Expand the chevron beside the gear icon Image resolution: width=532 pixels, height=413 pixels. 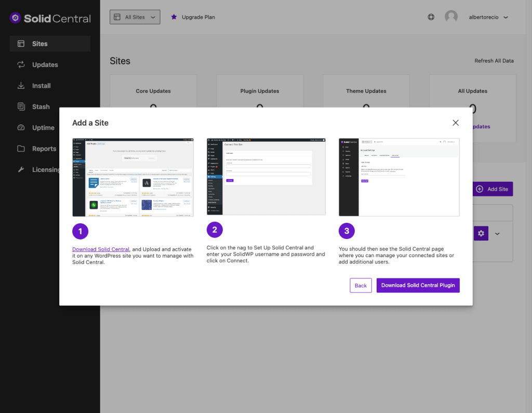point(497,234)
